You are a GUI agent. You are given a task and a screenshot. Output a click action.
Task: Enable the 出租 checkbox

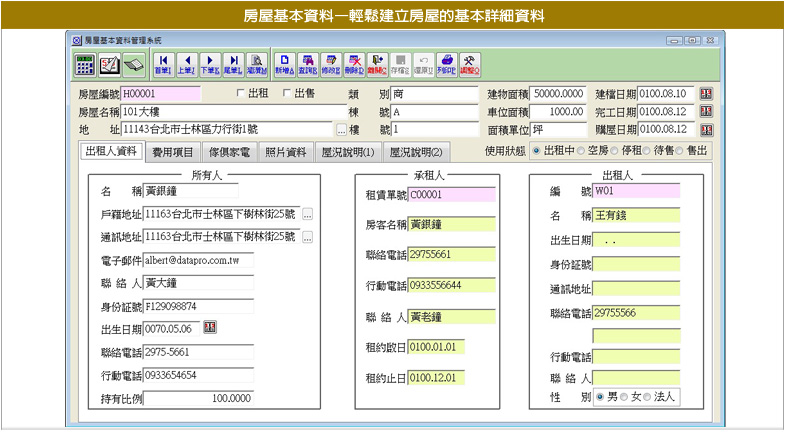240,93
